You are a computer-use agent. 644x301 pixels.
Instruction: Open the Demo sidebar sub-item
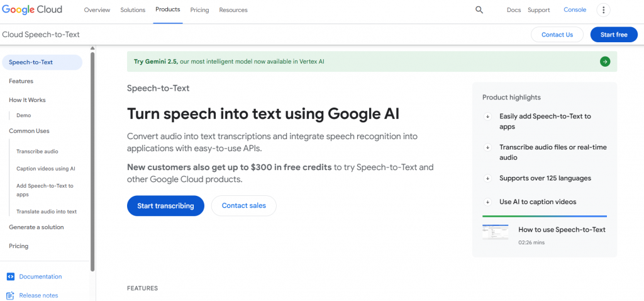pyautogui.click(x=23, y=115)
